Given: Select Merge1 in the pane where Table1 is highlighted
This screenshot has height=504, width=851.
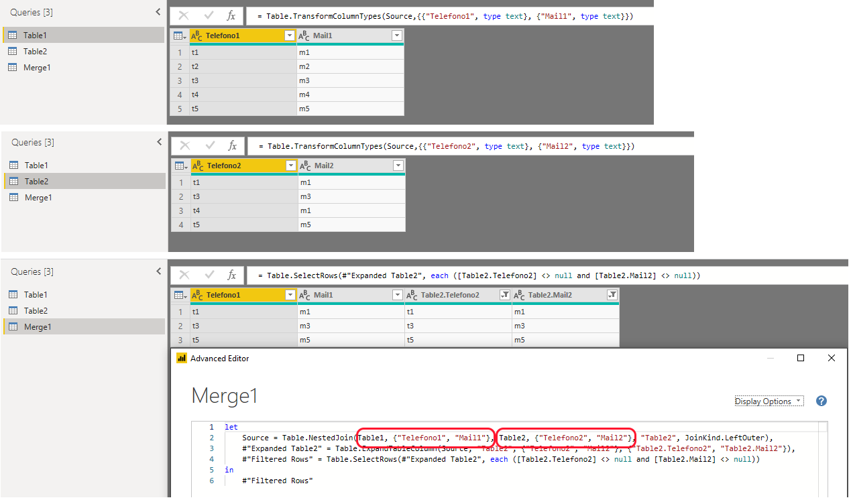Looking at the screenshot, I should pos(83,67).
